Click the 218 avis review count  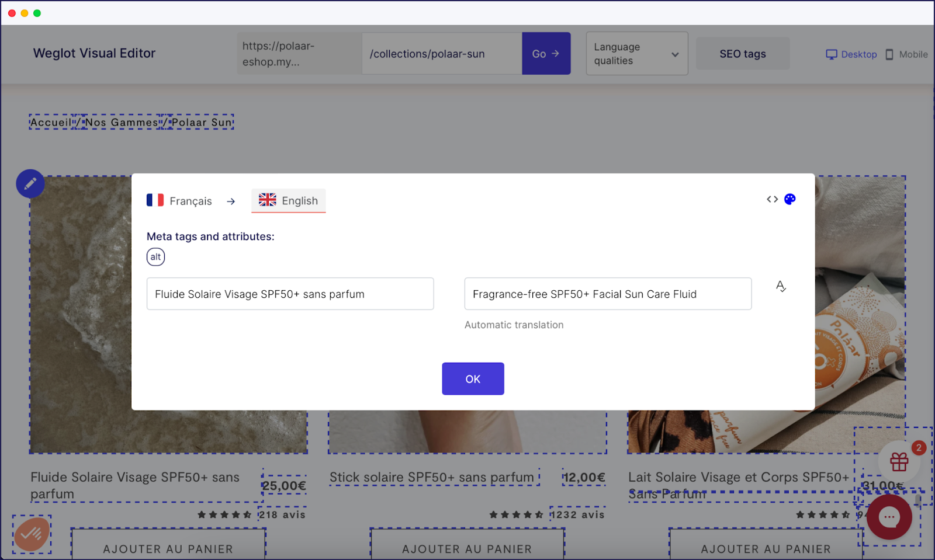(282, 515)
